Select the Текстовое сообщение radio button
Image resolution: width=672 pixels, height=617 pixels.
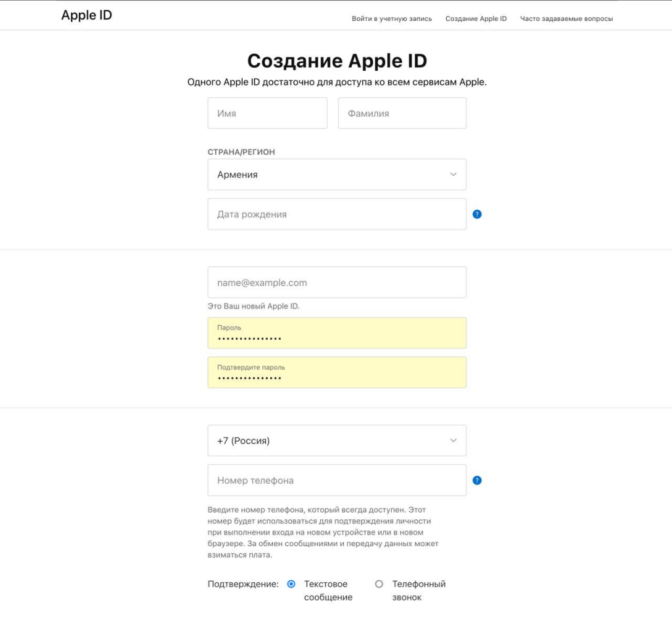coord(291,584)
